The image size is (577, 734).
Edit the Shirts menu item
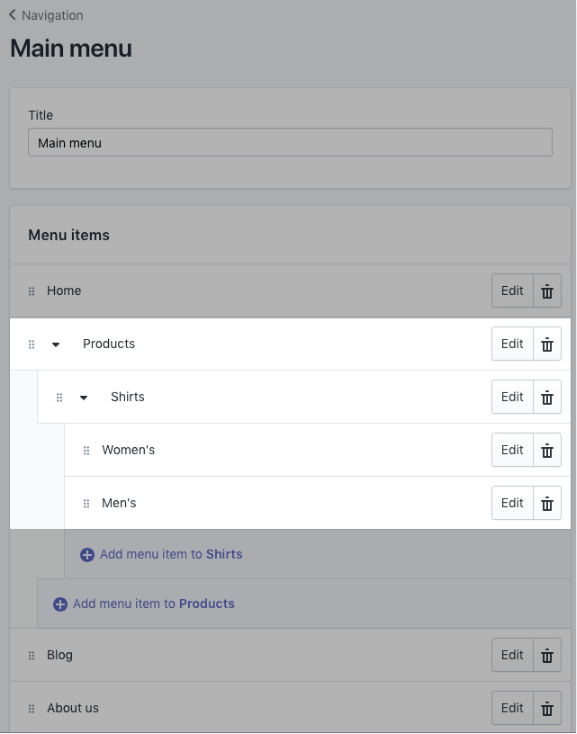pos(512,397)
